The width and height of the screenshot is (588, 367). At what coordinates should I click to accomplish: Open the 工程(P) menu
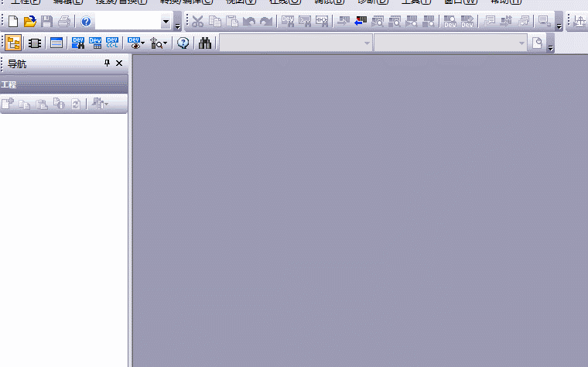tap(25, 2)
